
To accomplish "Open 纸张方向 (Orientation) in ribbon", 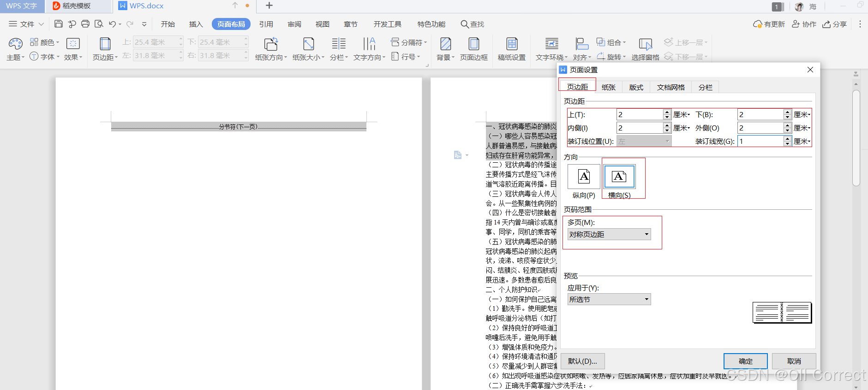I will click(x=271, y=49).
